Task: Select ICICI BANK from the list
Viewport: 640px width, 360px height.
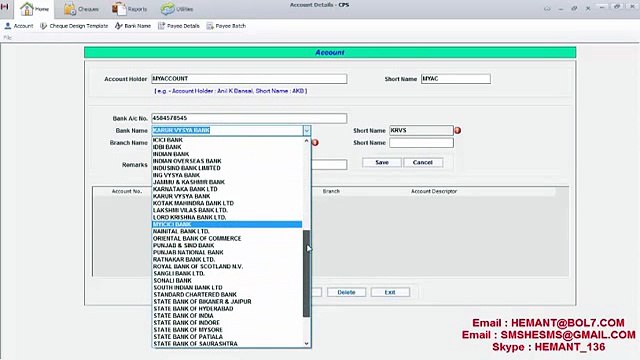Action: pyautogui.click(x=227, y=140)
